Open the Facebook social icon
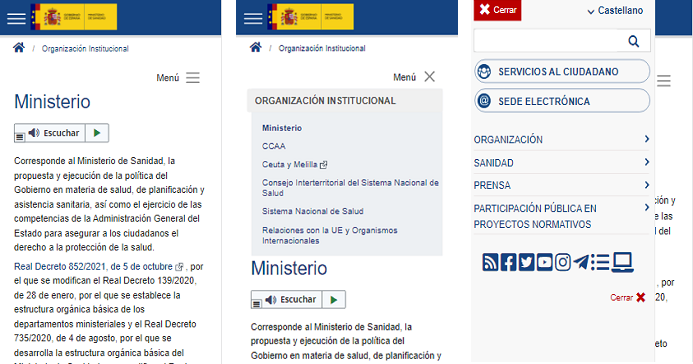693x364 pixels. [x=508, y=262]
